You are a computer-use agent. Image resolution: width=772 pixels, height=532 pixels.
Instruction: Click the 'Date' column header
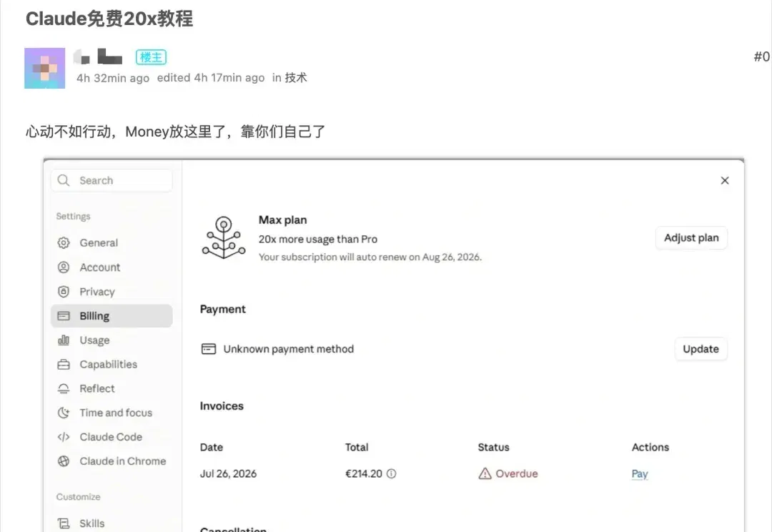pos(211,448)
